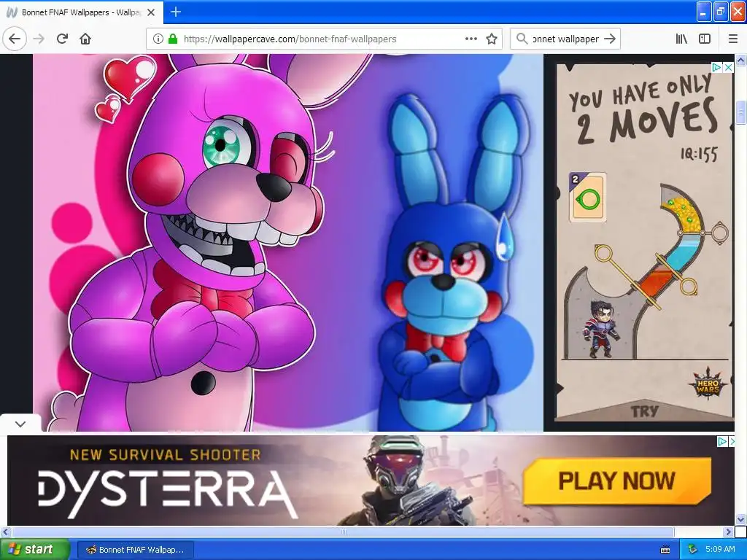Image resolution: width=747 pixels, height=560 pixels.
Task: Click the hero character in the ad
Action: (601, 329)
